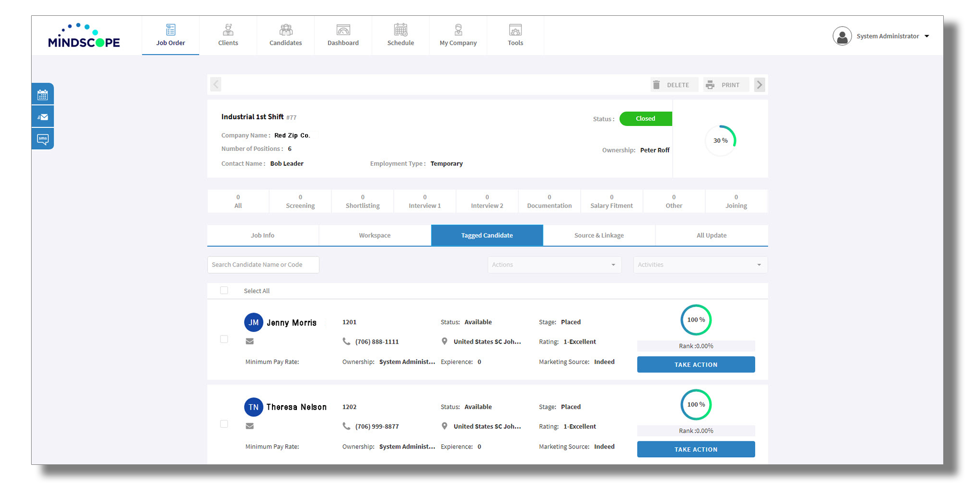Switch to the Source & Linkage tab

coord(599,235)
